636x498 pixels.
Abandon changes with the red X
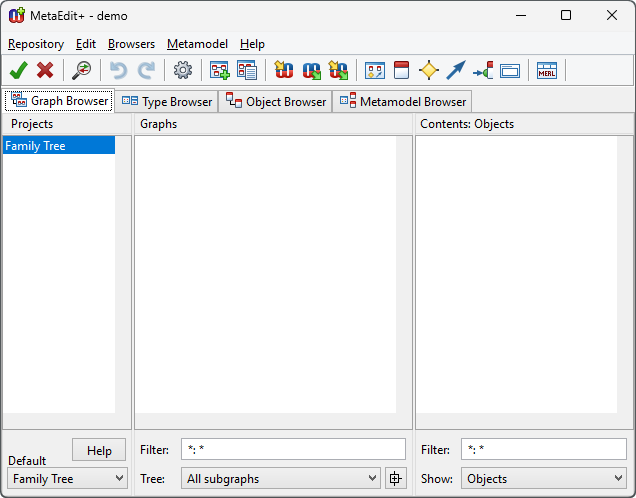tap(45, 71)
